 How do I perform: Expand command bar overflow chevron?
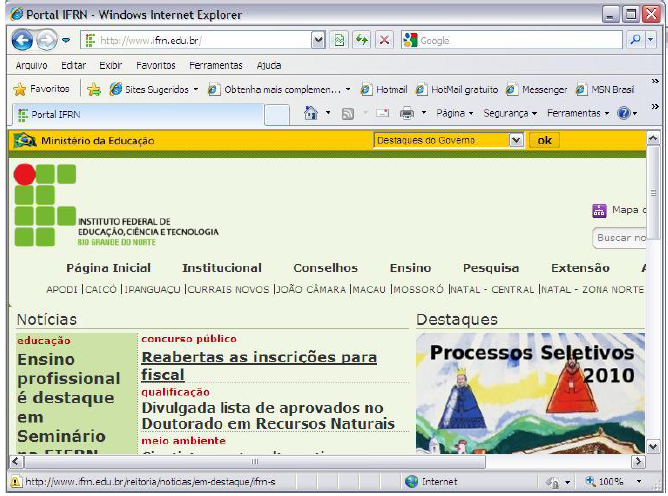point(655,106)
